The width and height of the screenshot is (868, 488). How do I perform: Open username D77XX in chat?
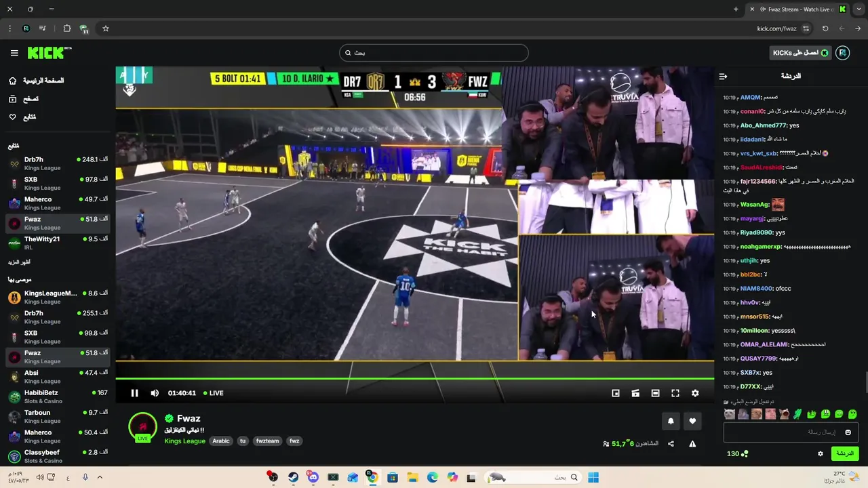pos(751,386)
